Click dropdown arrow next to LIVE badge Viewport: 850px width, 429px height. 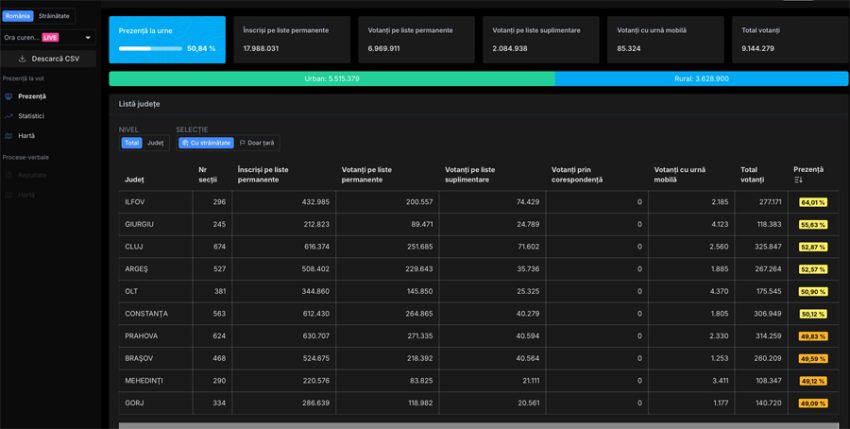click(x=87, y=37)
